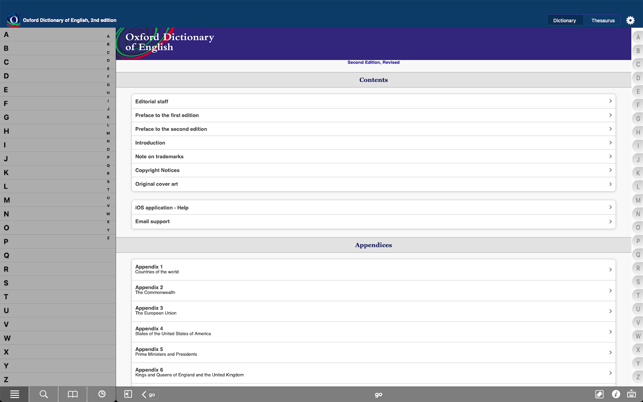The height and width of the screenshot is (402, 643).
Task: Click the round F button on the right edge
Action: pos(638,105)
